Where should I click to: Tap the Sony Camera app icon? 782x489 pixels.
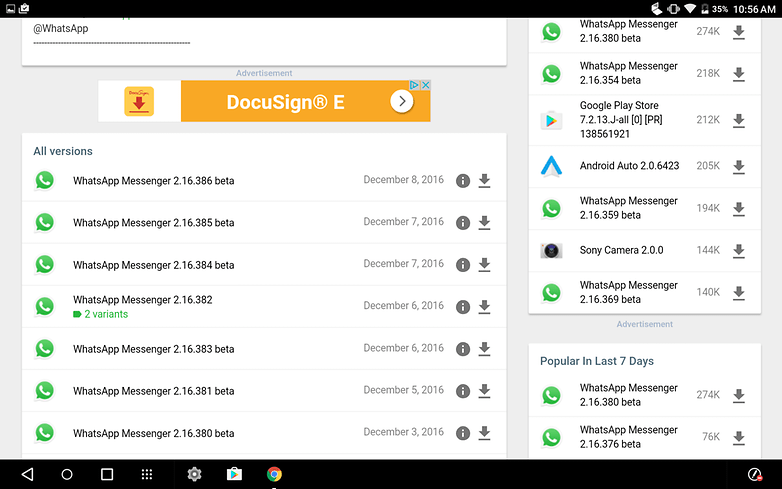pos(551,250)
